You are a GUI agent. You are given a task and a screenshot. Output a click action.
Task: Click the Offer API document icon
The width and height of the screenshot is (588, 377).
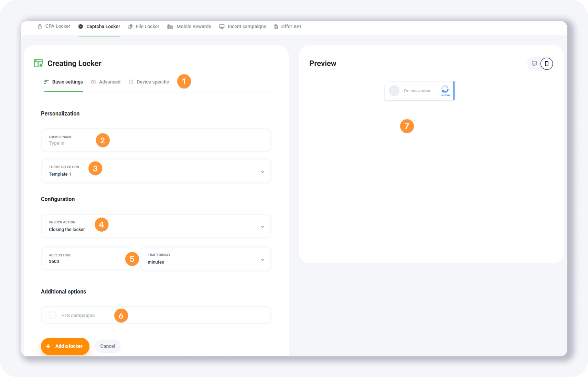point(276,27)
